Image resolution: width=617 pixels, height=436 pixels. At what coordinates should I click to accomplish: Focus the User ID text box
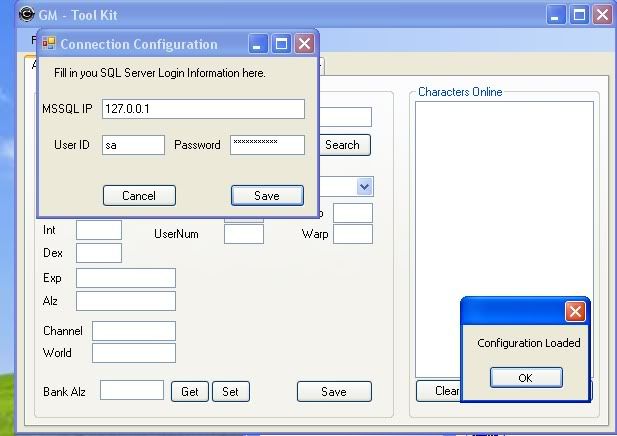point(133,145)
